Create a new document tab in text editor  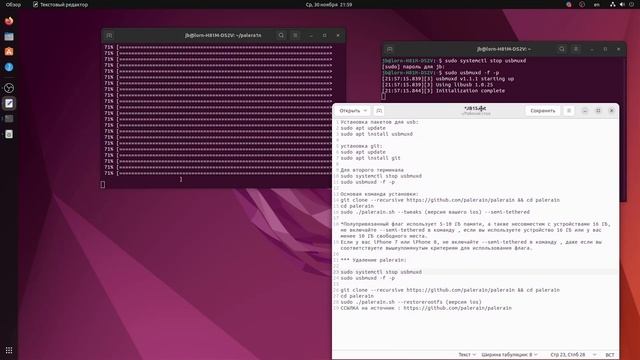379,111
